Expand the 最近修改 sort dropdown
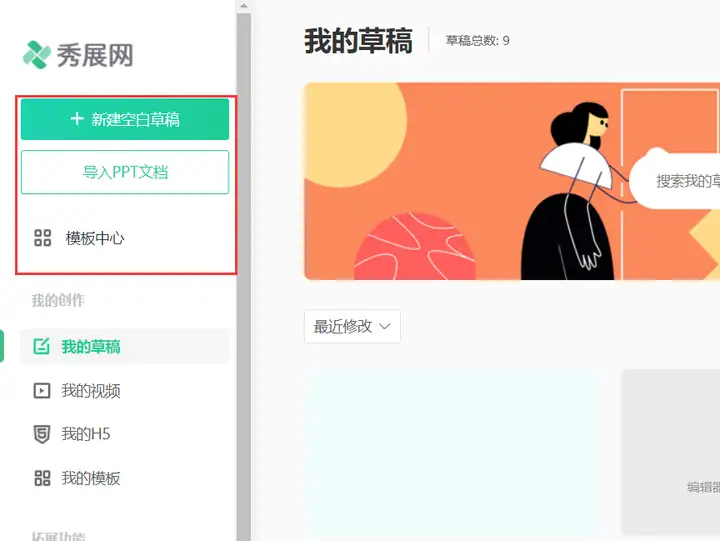 [x=352, y=327]
